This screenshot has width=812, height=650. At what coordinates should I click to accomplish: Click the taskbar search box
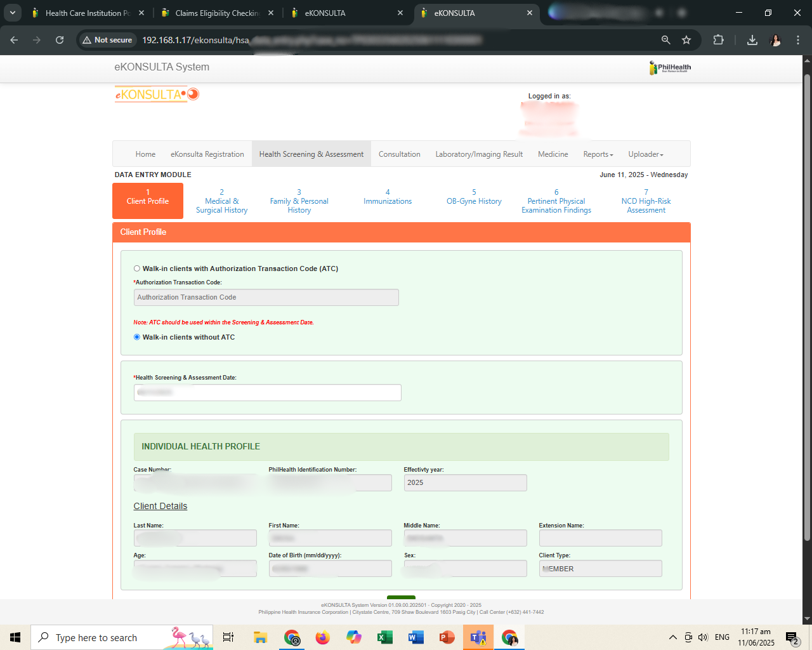point(122,637)
